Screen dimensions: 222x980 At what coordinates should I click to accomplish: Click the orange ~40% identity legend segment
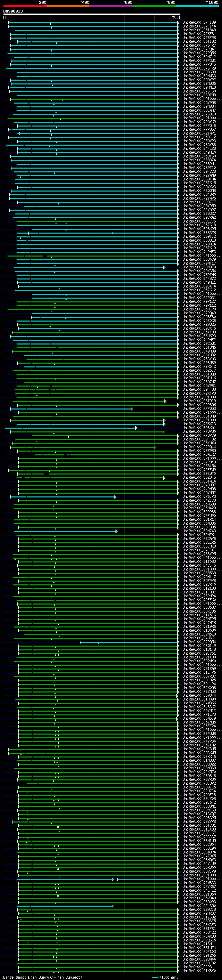coord(68,6)
